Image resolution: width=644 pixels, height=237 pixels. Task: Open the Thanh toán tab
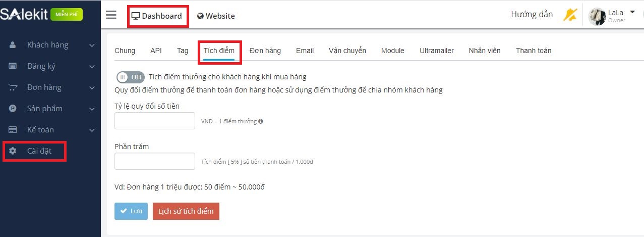pos(533,51)
